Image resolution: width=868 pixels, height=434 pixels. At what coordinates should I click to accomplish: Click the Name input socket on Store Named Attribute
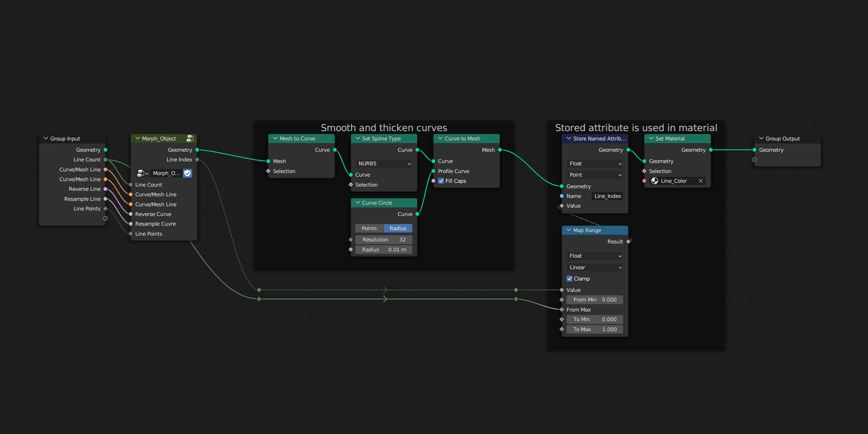562,196
